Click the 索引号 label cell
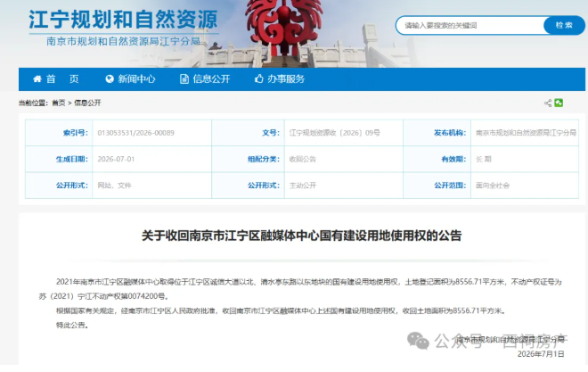This screenshot has width=588, height=372. click(x=59, y=133)
